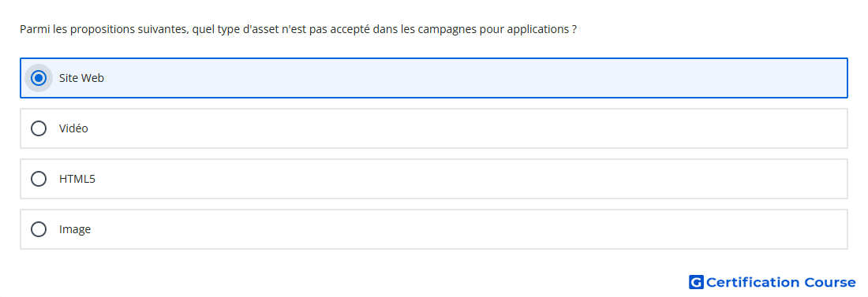The image size is (868, 297).
Task: Select the Site Web radio button
Action: click(x=39, y=78)
